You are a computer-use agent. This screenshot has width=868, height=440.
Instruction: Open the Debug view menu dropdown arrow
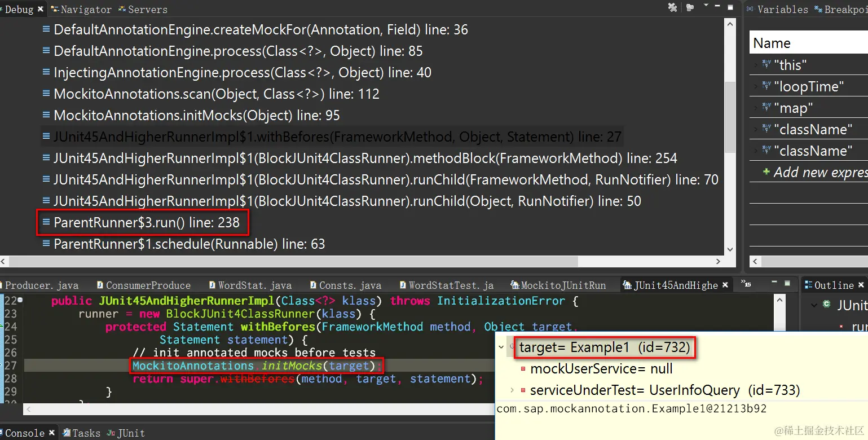tap(706, 6)
